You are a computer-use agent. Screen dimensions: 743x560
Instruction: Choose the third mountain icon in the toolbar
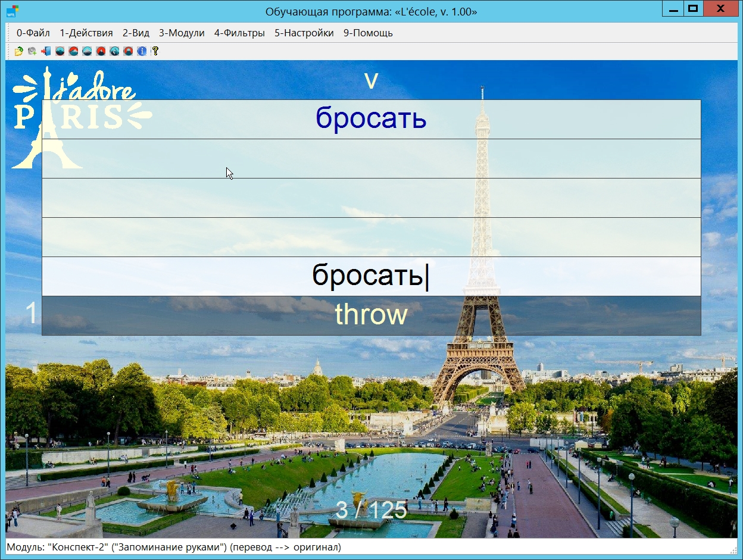pyautogui.click(x=87, y=51)
